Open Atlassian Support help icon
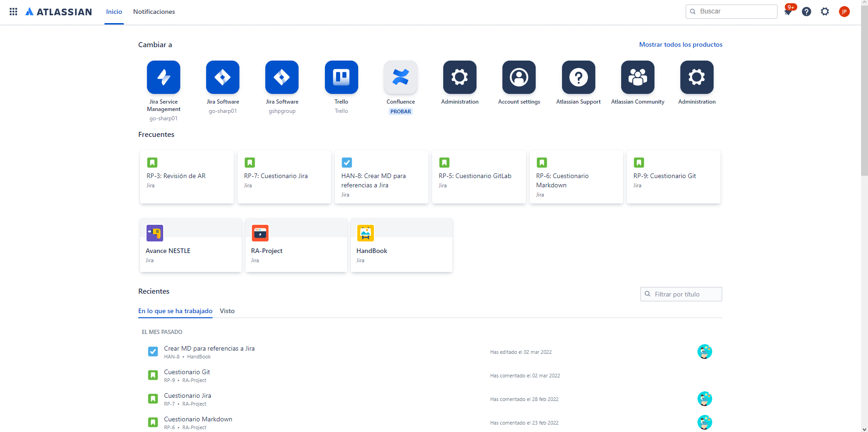This screenshot has width=868, height=432. pyautogui.click(x=579, y=77)
